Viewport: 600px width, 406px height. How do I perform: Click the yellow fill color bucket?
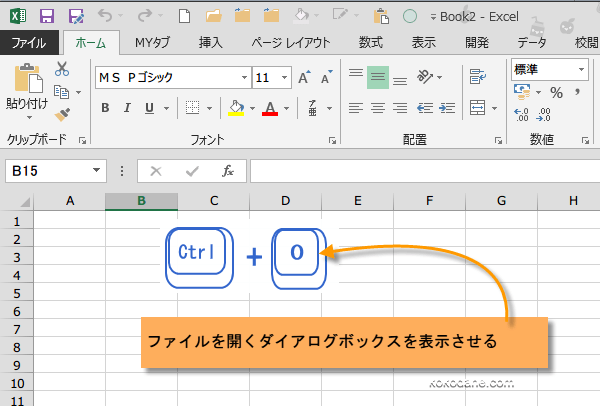click(236, 108)
